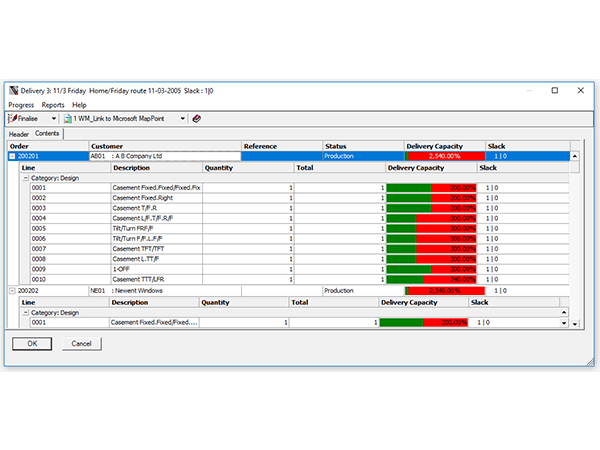The height and width of the screenshot is (450, 600).
Task: Open the WM_Link to MapPoint dropdown arrow
Action: point(182,119)
